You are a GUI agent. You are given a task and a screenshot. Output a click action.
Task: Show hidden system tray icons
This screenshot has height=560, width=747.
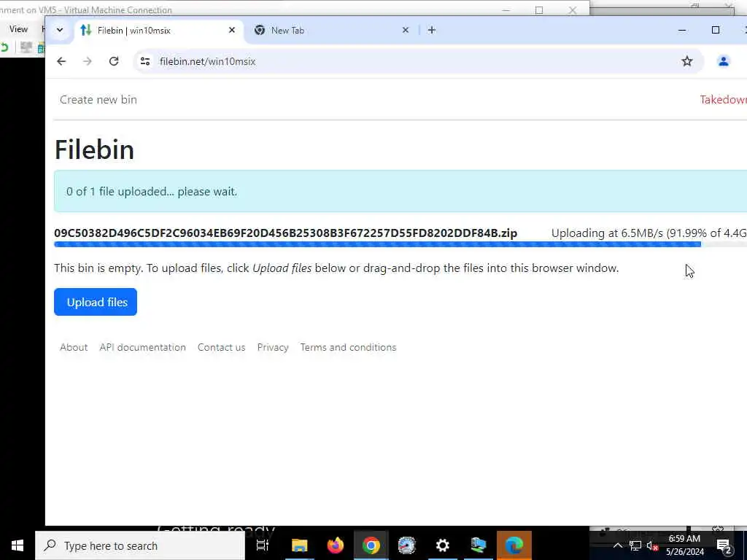coord(617,545)
